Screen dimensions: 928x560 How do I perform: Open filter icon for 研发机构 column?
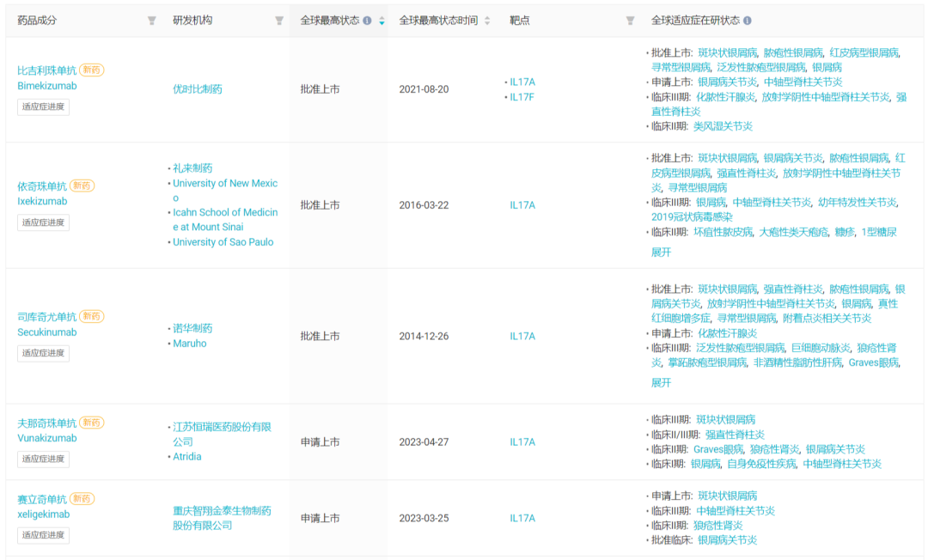pos(278,21)
